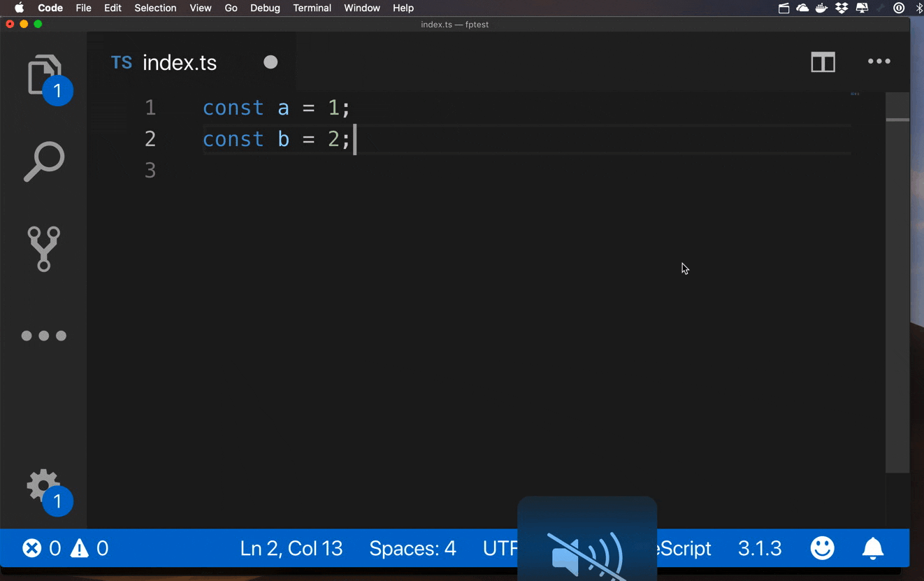924x581 pixels.
Task: Switch to the index.ts tab
Action: [180, 62]
